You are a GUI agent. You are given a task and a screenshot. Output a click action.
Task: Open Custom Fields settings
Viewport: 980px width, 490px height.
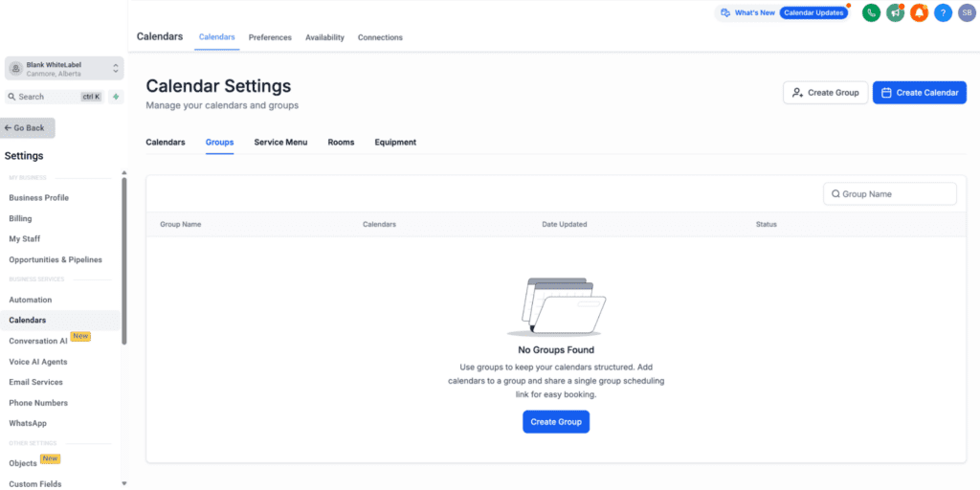(x=35, y=483)
